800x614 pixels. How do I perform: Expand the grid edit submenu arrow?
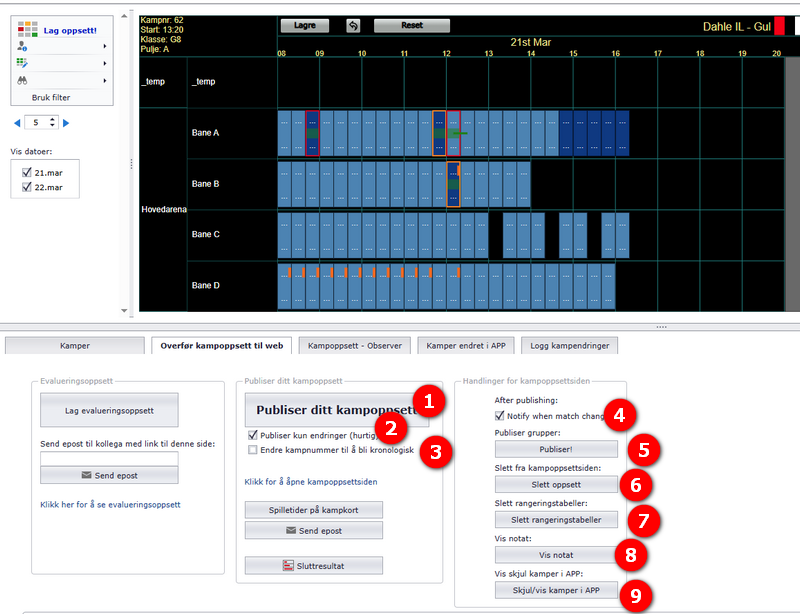point(105,63)
